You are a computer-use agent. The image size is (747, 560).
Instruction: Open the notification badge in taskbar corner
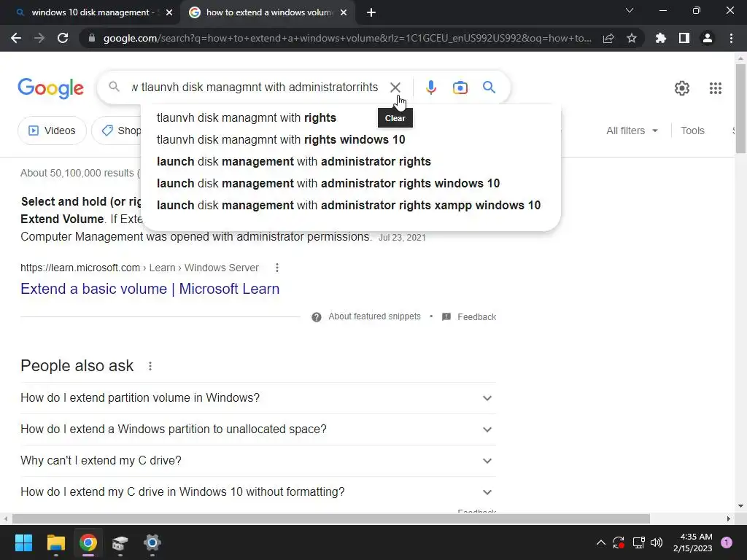[727, 542]
